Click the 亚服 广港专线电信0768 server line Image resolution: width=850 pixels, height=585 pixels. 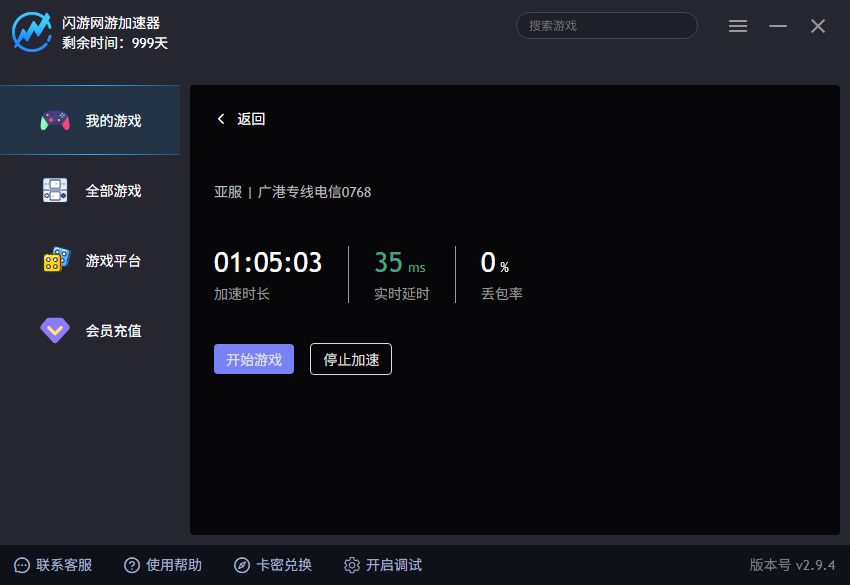click(292, 192)
